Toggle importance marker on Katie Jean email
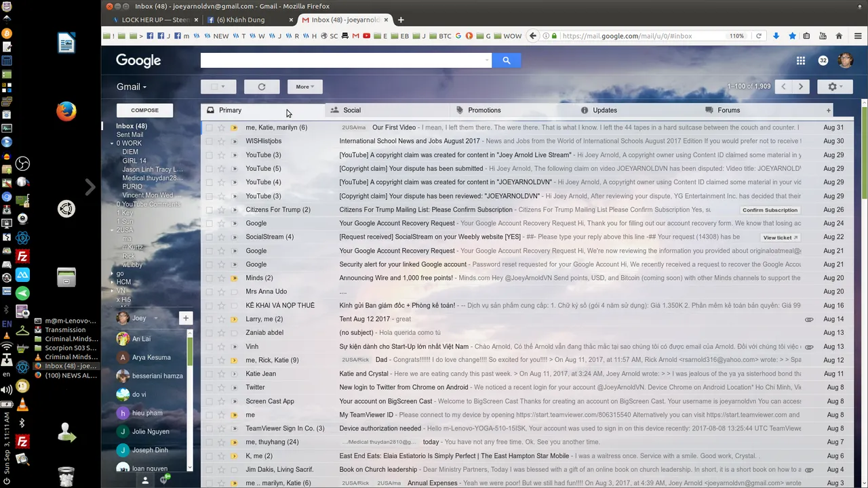 tap(235, 373)
